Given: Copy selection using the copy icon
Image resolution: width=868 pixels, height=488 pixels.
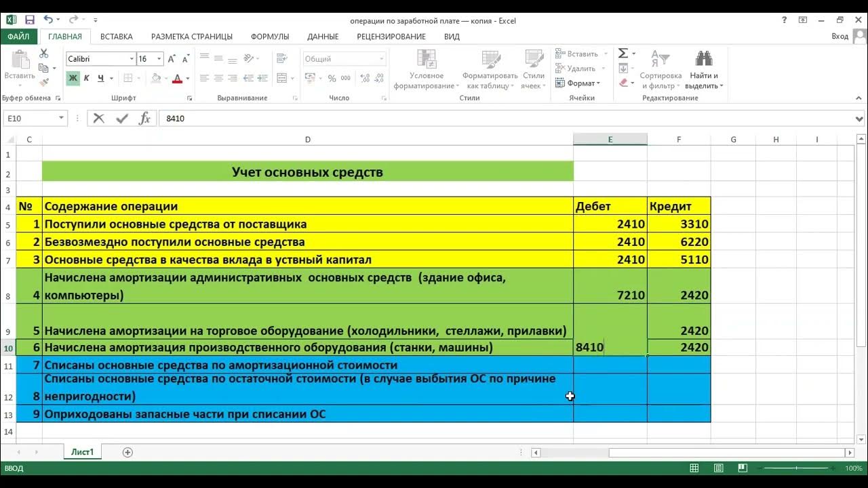Looking at the screenshot, I should [44, 68].
